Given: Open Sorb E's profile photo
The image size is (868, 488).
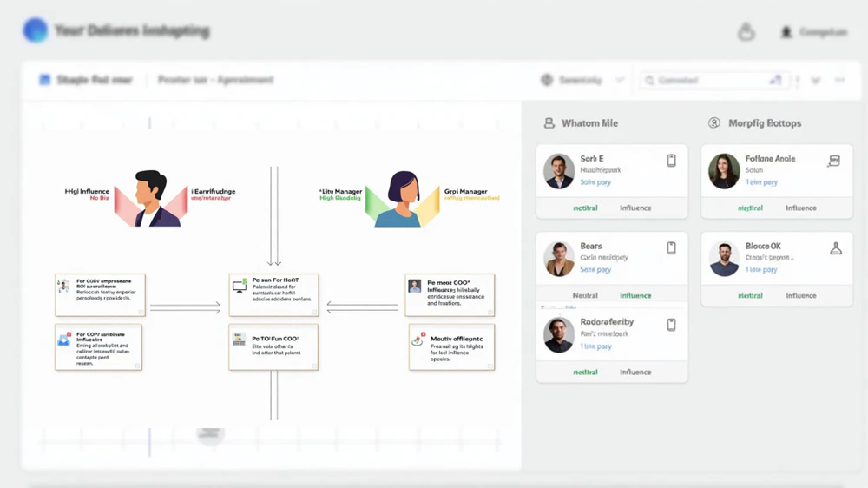Looking at the screenshot, I should click(x=559, y=171).
